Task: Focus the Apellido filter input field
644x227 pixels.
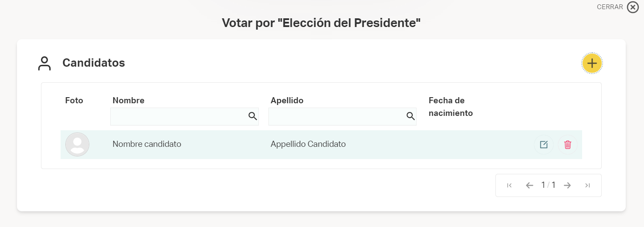Action: (x=342, y=116)
